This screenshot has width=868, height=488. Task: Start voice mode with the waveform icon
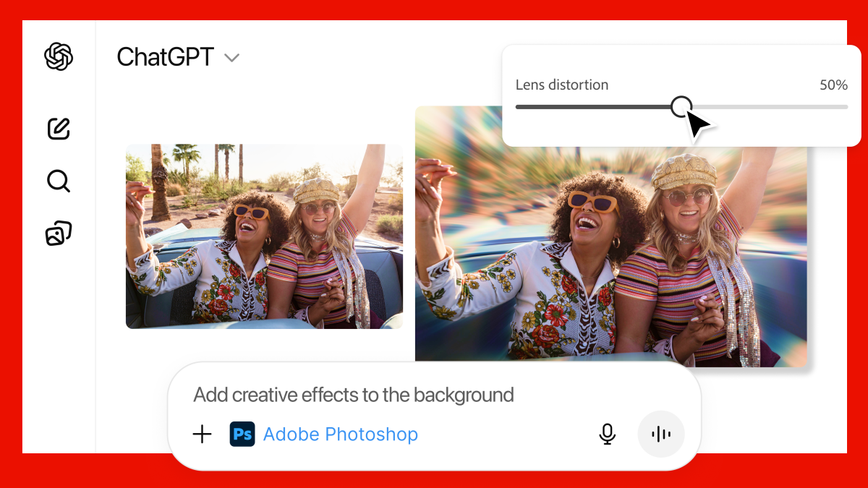point(660,434)
